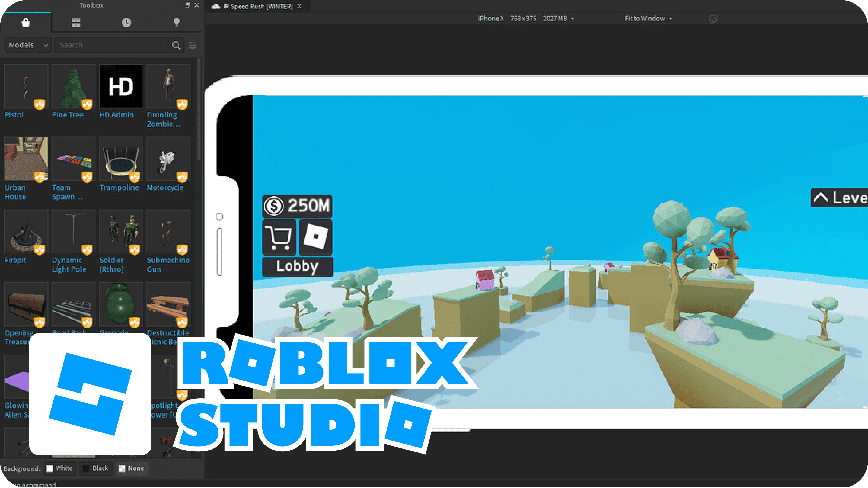Open the Creations lightbulb tab

[177, 23]
